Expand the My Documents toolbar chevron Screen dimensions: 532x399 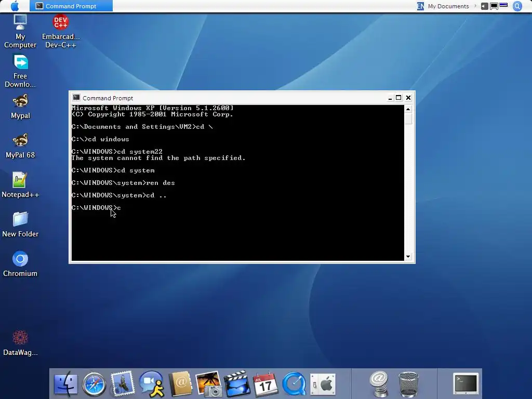pos(475,6)
